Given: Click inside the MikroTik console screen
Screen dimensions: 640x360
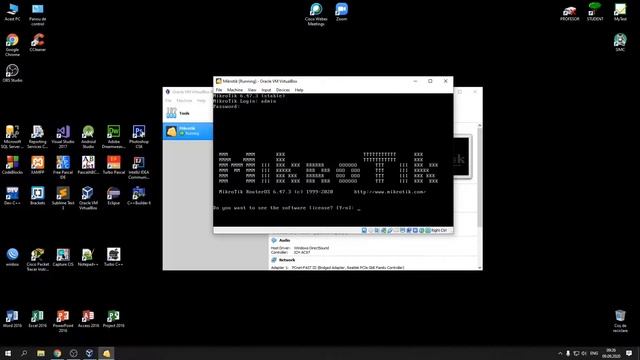Looking at the screenshot, I should click(x=333, y=160).
